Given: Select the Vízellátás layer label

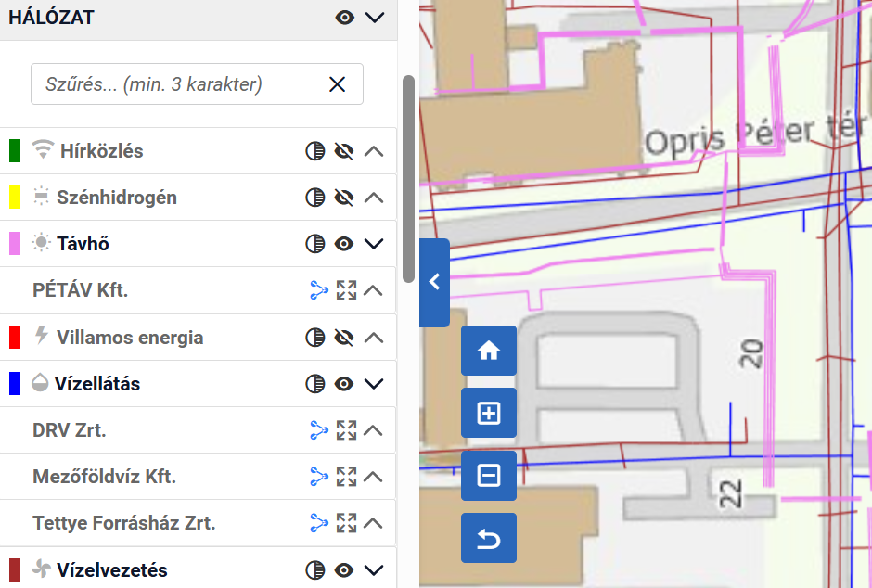Looking at the screenshot, I should [97, 384].
